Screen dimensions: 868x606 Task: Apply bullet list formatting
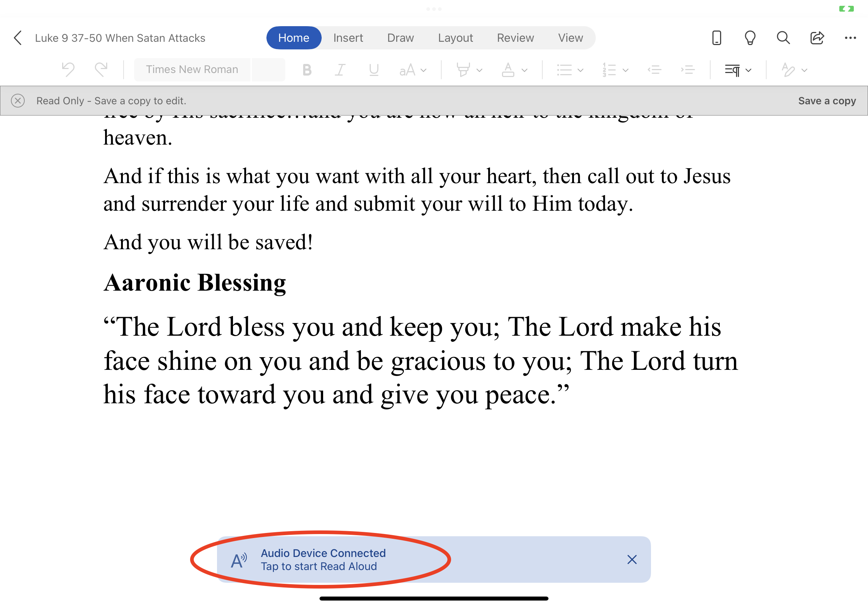coord(564,70)
